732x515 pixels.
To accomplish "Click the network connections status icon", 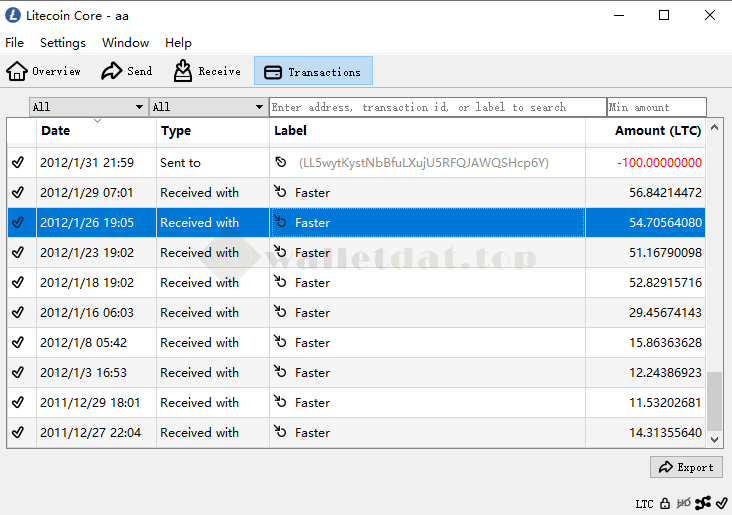I will point(703,503).
